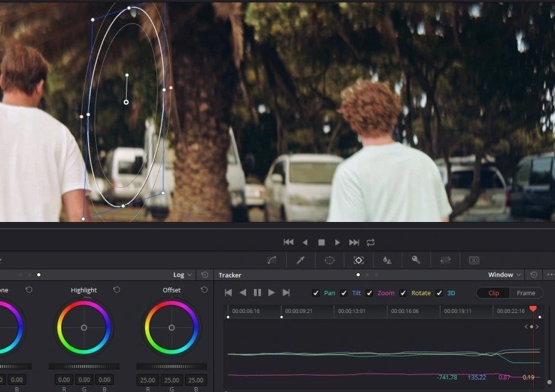Open Tracker options three-dot menu
This screenshot has width=555, height=392.
[551, 275]
